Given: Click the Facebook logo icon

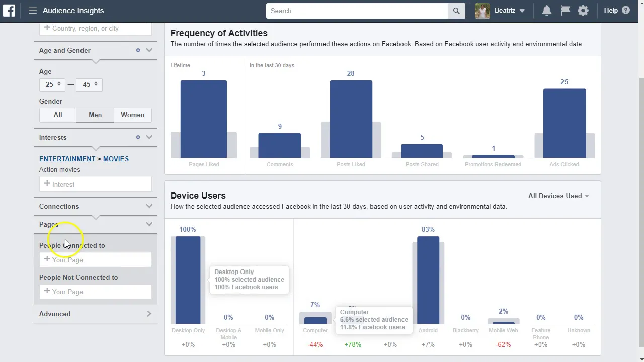Looking at the screenshot, I should coord(9,10).
